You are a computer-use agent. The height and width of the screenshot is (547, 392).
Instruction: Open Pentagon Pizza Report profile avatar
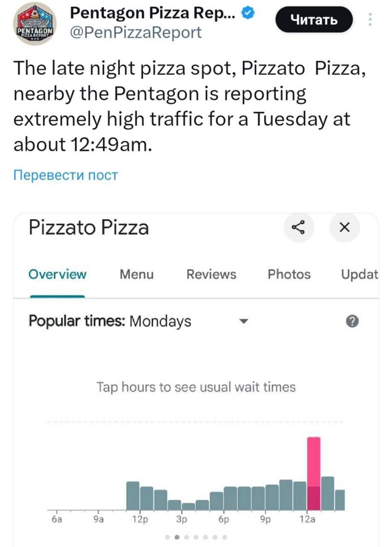coord(35,24)
